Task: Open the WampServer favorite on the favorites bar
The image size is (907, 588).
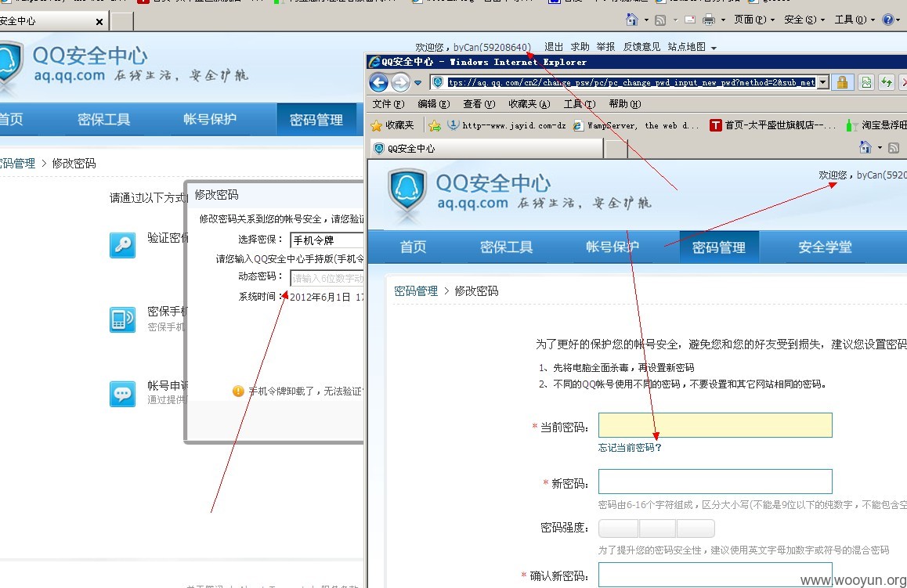Action: point(636,125)
